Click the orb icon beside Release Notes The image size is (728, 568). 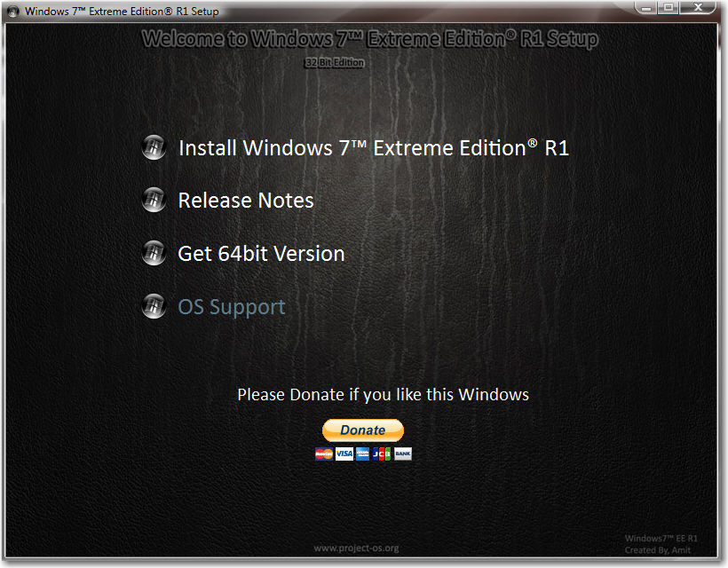154,200
